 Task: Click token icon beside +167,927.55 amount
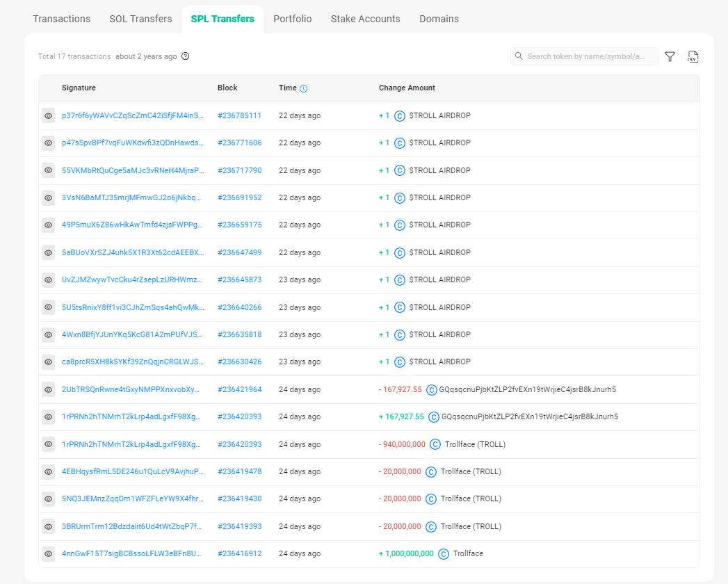click(434, 417)
